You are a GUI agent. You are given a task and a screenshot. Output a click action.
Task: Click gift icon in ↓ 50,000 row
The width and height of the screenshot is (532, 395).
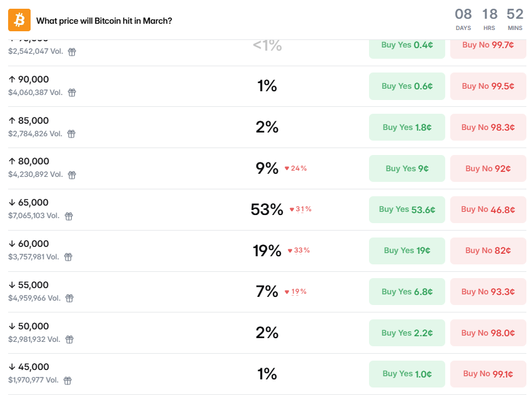coord(69,339)
